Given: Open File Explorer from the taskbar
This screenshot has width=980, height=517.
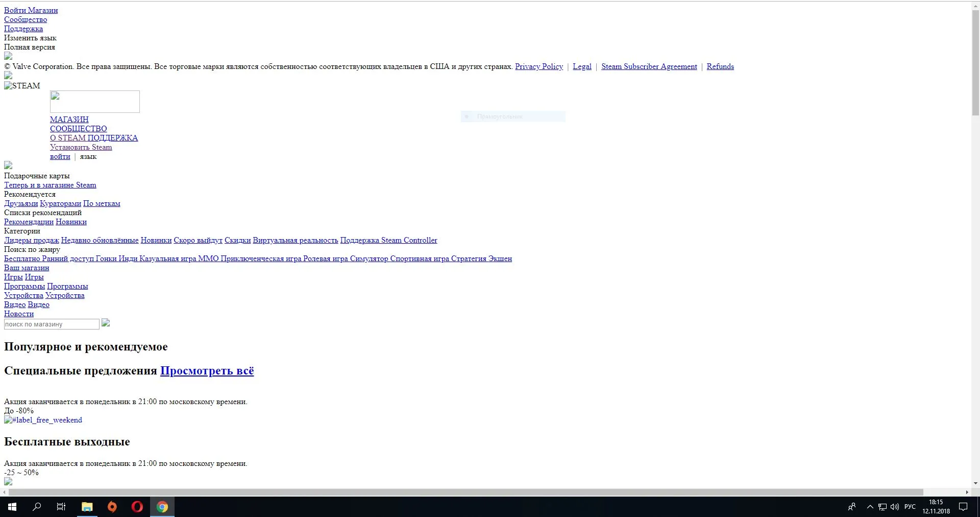Looking at the screenshot, I should [x=87, y=507].
